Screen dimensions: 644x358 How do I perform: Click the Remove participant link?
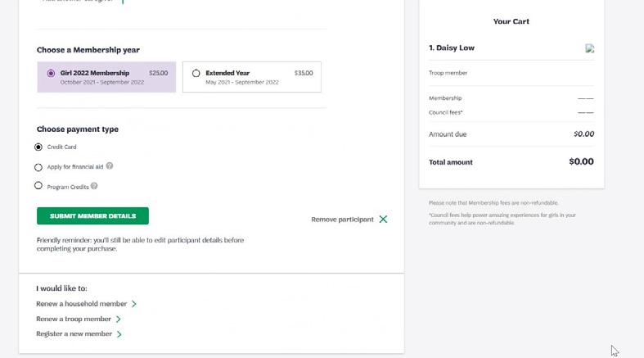coord(342,220)
